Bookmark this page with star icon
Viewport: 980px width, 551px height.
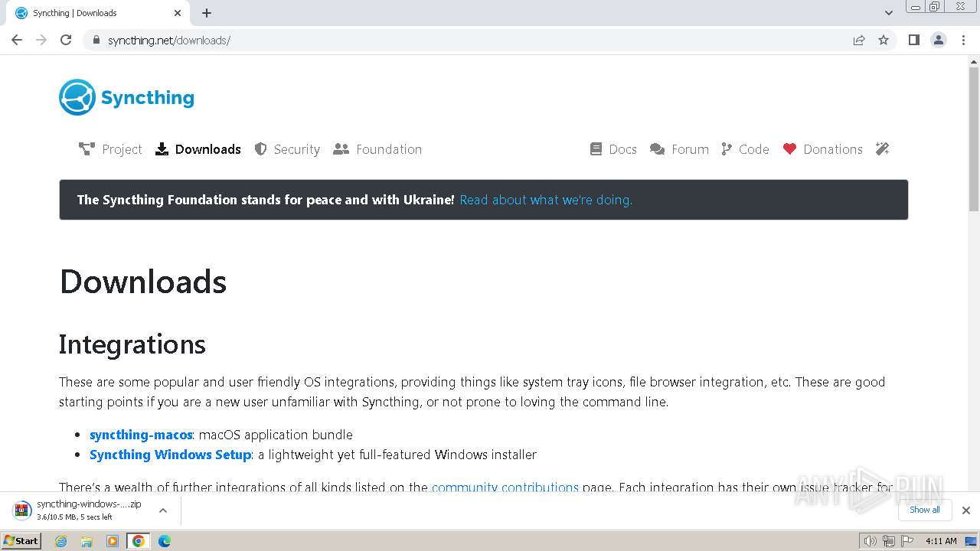click(884, 40)
